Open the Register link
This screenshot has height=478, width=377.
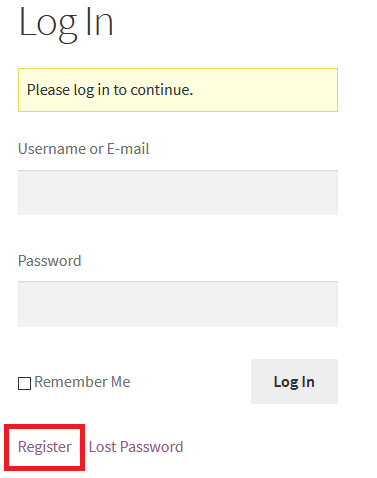tap(45, 447)
